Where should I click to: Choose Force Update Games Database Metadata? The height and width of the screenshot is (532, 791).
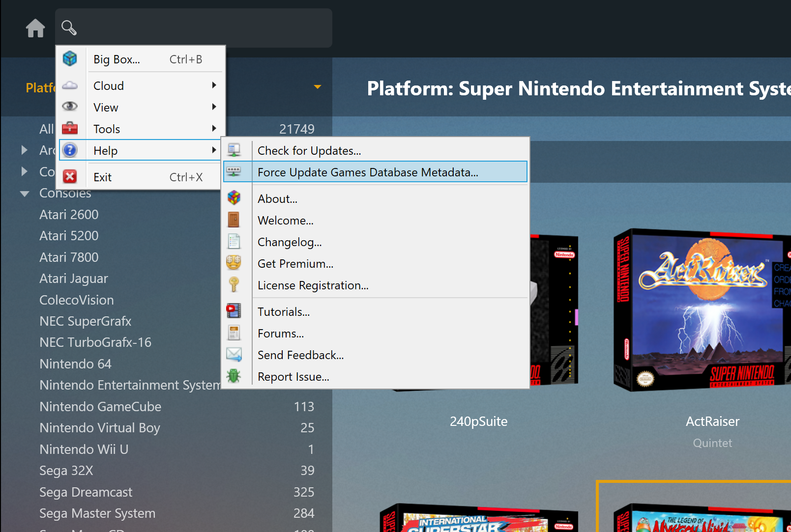(376, 172)
